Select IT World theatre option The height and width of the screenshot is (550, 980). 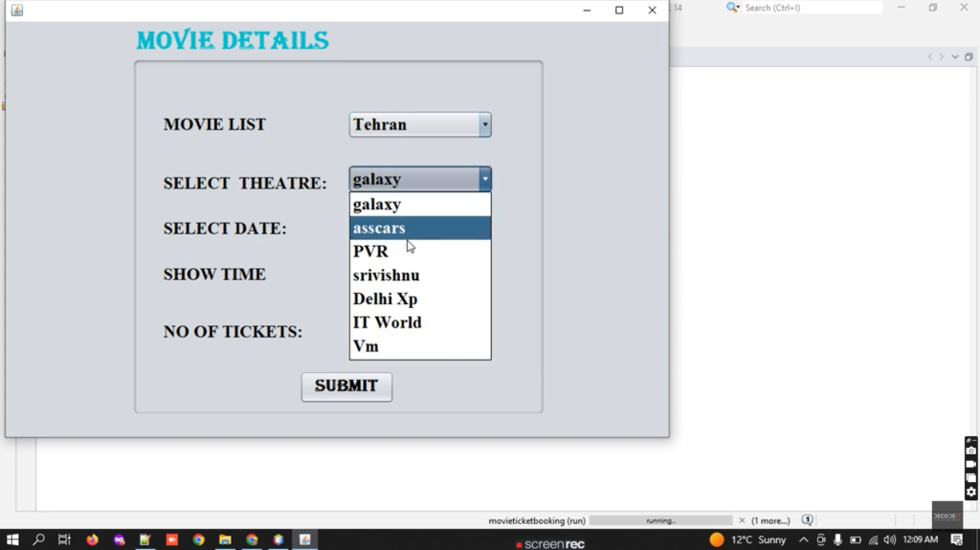[420, 322]
